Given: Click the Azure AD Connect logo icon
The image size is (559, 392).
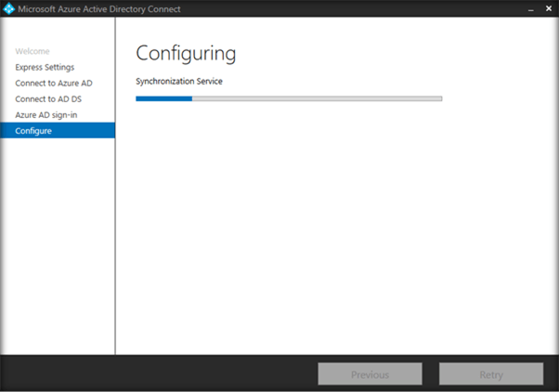Looking at the screenshot, I should pos(8,8).
